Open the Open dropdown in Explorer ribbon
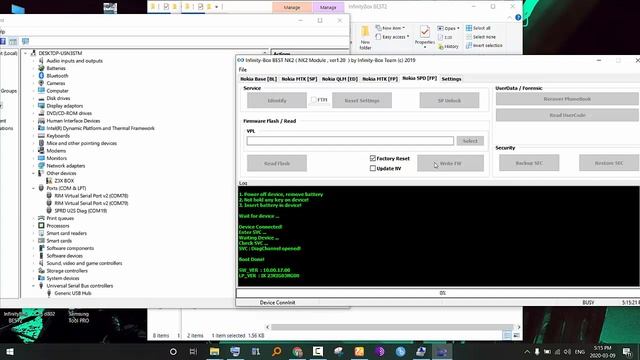This screenshot has height=360, width=640. (448, 28)
